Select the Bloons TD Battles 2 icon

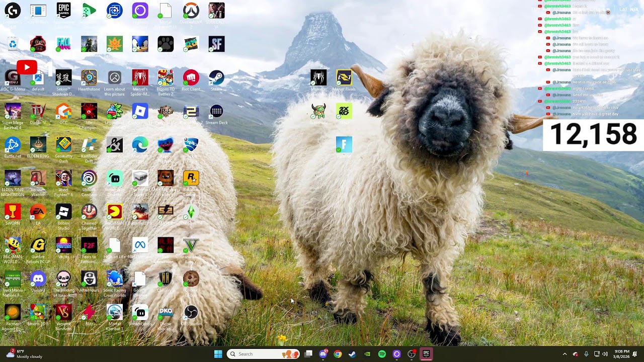[166, 83]
